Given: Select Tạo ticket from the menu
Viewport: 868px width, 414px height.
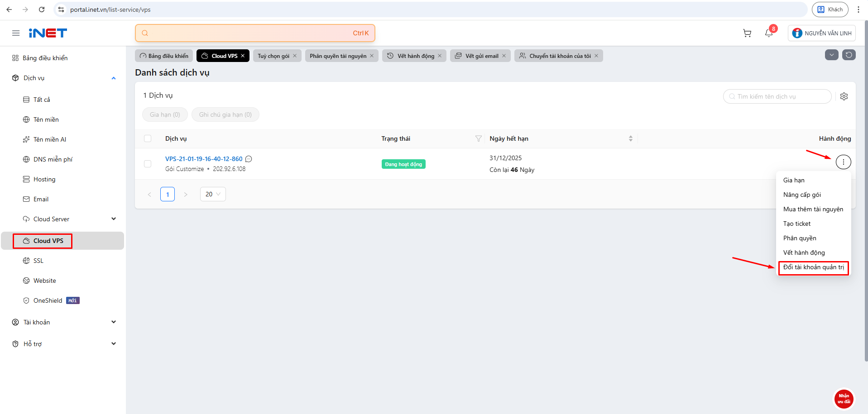Looking at the screenshot, I should point(814,224).
